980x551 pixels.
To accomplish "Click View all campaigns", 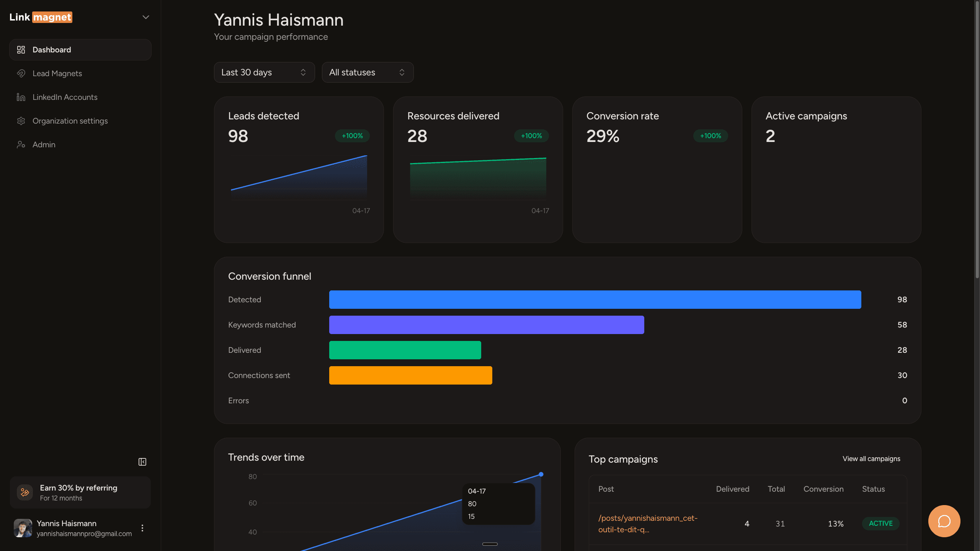I will (871, 458).
